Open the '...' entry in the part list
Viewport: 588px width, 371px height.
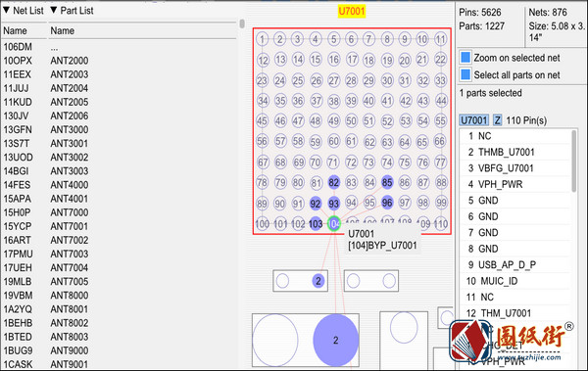54,48
